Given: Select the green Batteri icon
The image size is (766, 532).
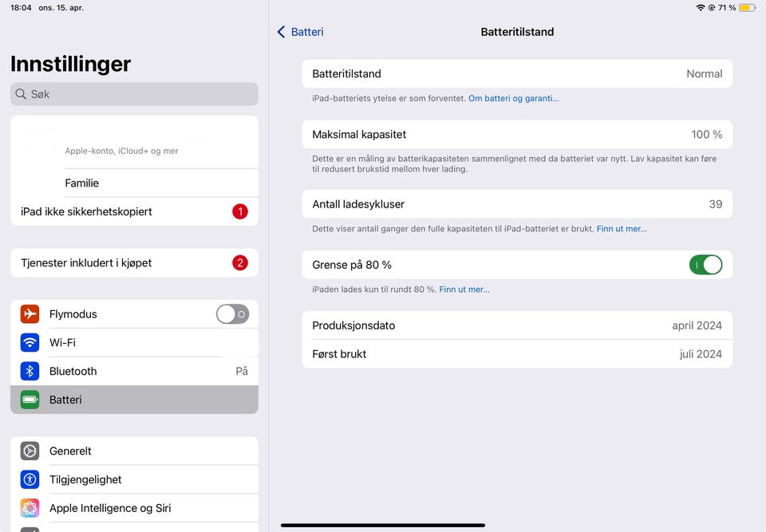Looking at the screenshot, I should coord(30,400).
